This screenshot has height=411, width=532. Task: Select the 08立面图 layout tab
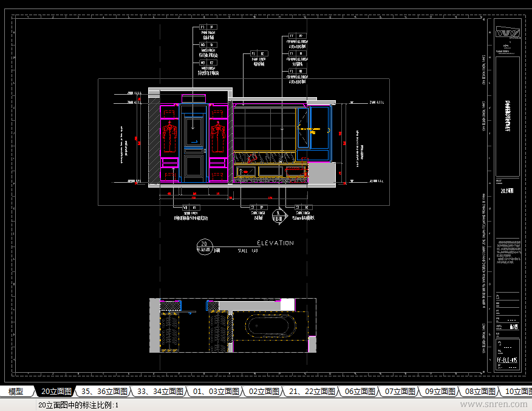(x=480, y=392)
